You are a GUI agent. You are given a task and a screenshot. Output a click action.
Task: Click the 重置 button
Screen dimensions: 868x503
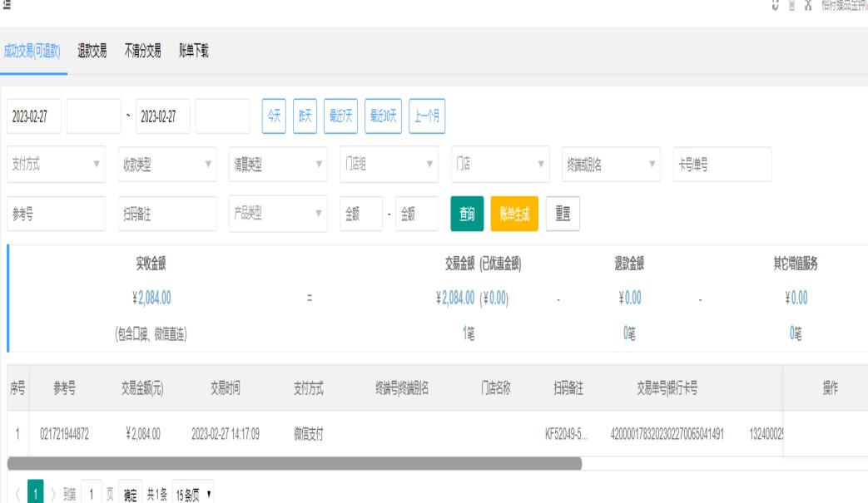[x=563, y=214]
